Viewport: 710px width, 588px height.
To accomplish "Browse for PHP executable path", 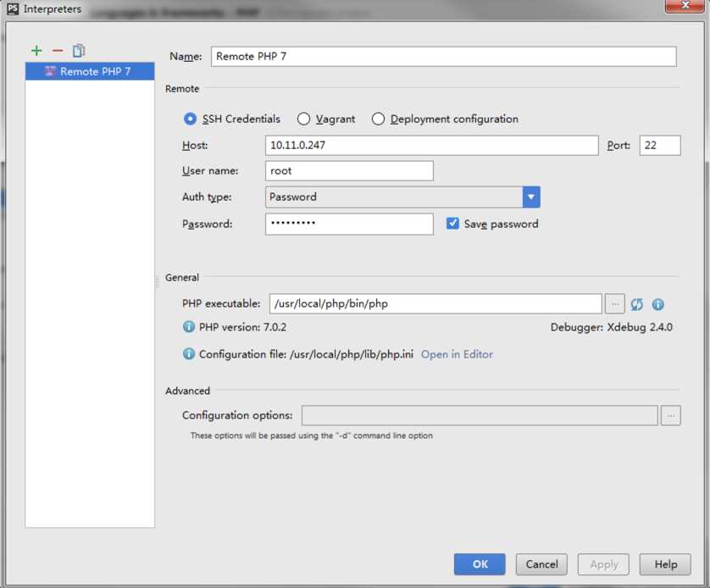I will (615, 303).
